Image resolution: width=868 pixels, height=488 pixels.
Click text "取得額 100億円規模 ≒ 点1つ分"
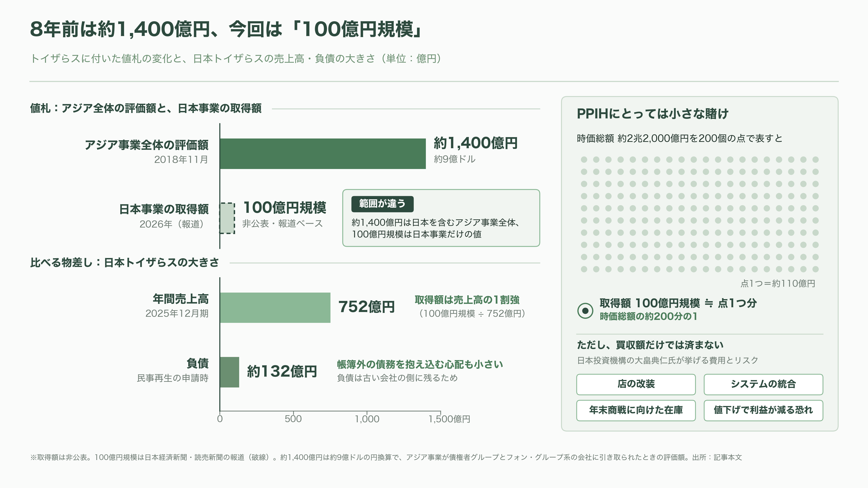click(x=678, y=303)
